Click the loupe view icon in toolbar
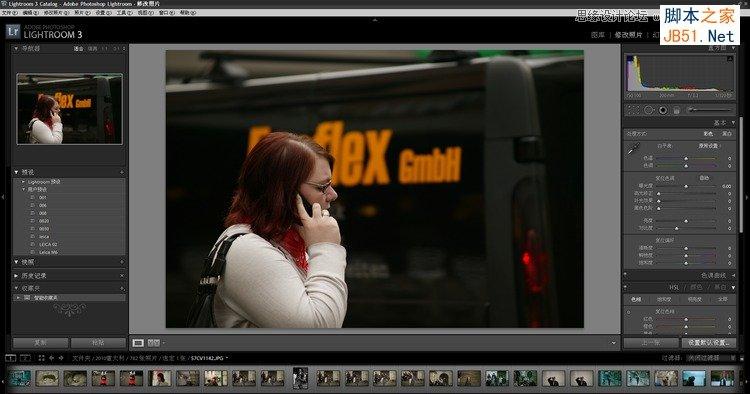The width and height of the screenshot is (750, 394). point(138,343)
